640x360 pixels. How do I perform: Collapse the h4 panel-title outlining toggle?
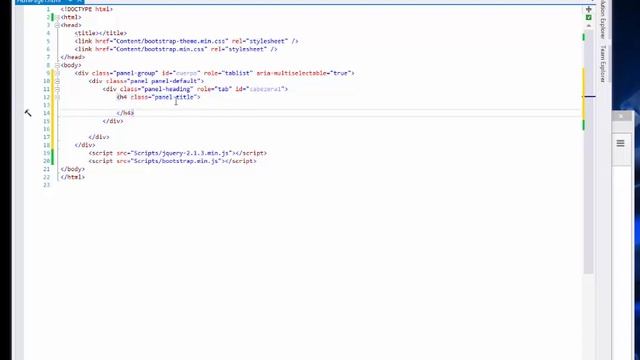point(58,97)
